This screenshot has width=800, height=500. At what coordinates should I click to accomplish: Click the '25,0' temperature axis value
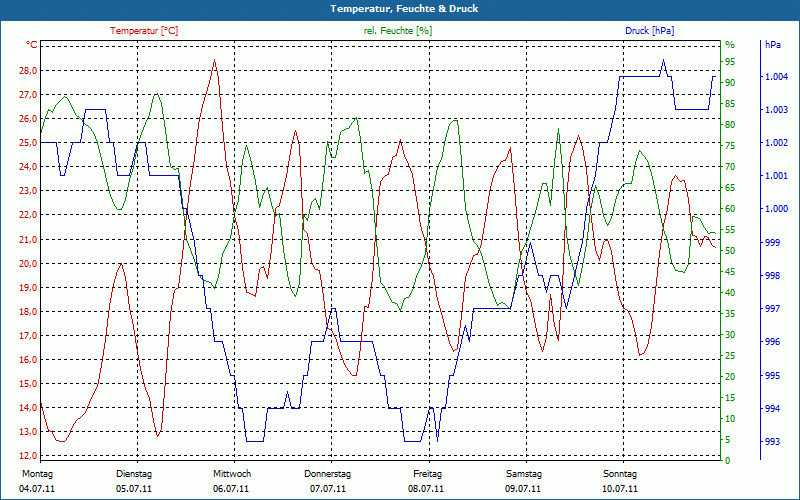tap(28, 143)
